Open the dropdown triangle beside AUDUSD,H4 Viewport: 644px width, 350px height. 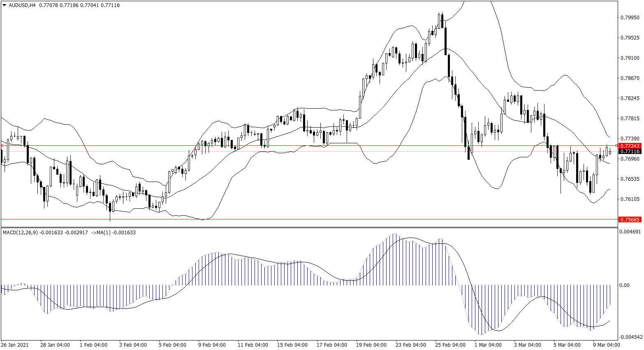point(5,5)
